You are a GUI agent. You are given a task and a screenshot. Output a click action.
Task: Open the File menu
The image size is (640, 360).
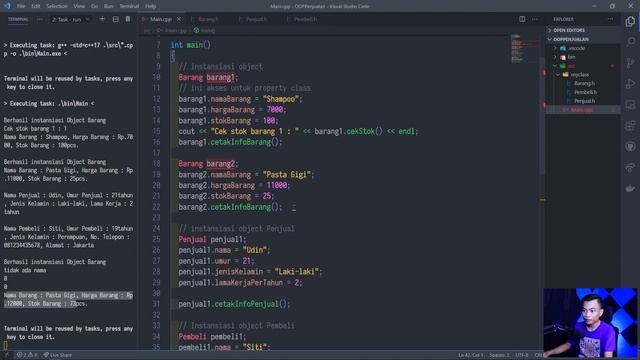pyautogui.click(x=21, y=6)
